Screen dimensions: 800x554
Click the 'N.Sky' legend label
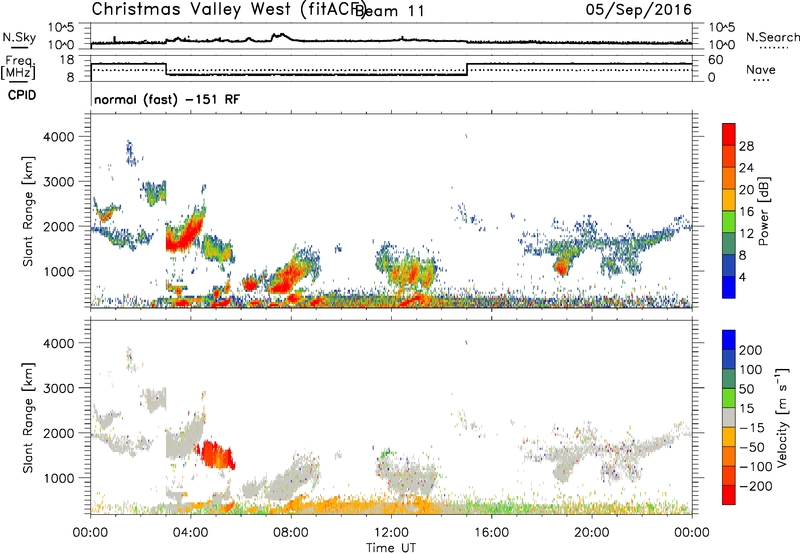coord(19,37)
